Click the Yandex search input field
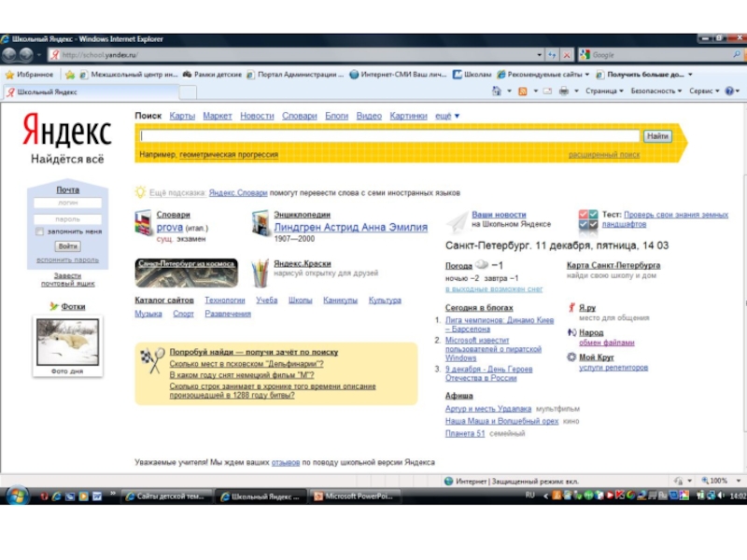747x560 pixels. (x=389, y=136)
